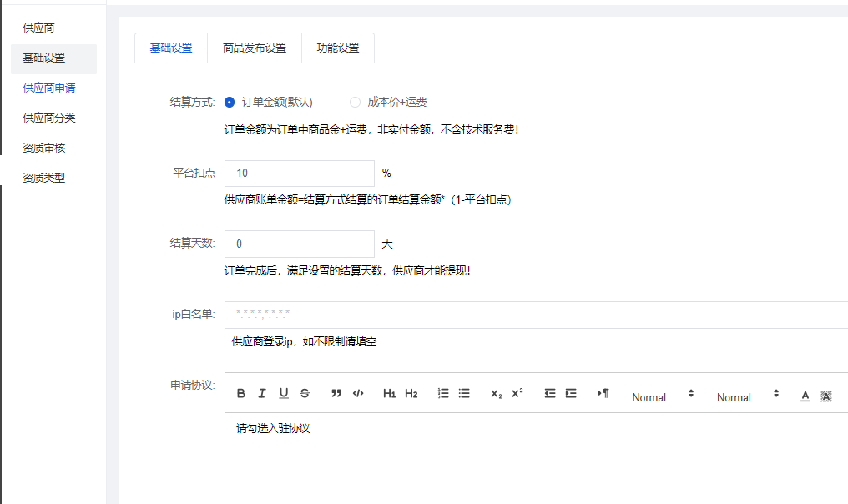Viewport: 848px width, 504px height.
Task: Click the 平台扣点 percentage input field
Action: click(x=299, y=174)
